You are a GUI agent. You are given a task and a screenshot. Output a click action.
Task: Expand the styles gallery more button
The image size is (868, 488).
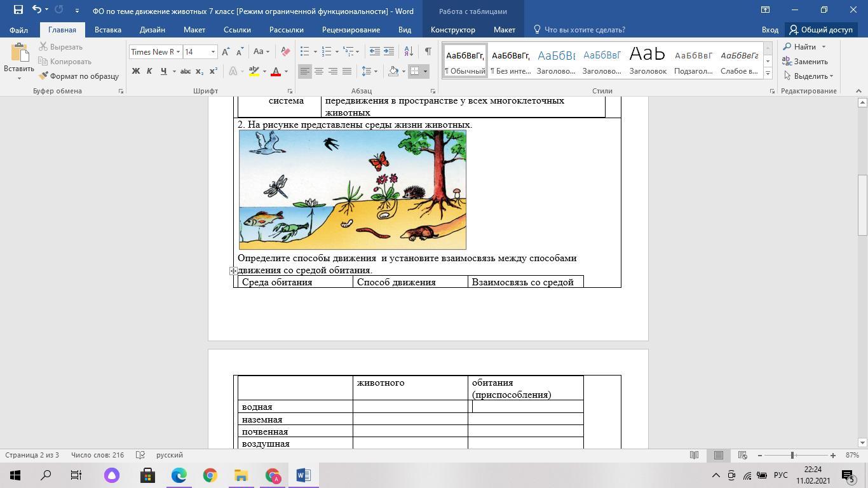[x=768, y=74]
